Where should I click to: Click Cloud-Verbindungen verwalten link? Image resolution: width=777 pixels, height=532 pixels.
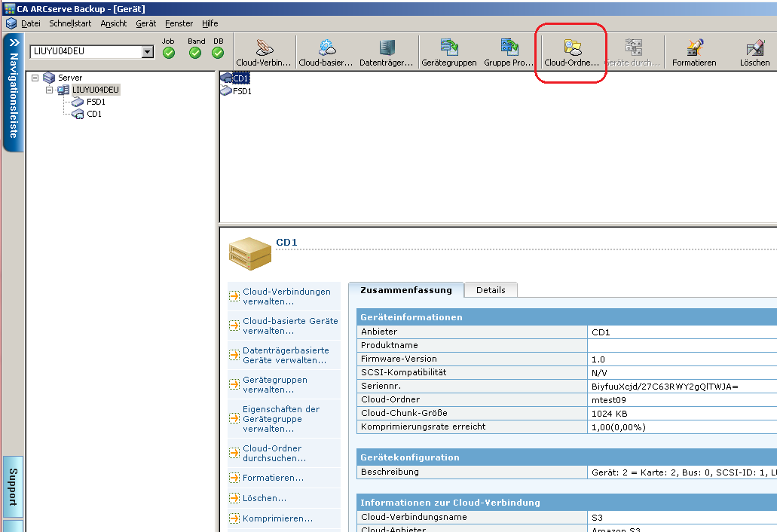click(x=286, y=296)
